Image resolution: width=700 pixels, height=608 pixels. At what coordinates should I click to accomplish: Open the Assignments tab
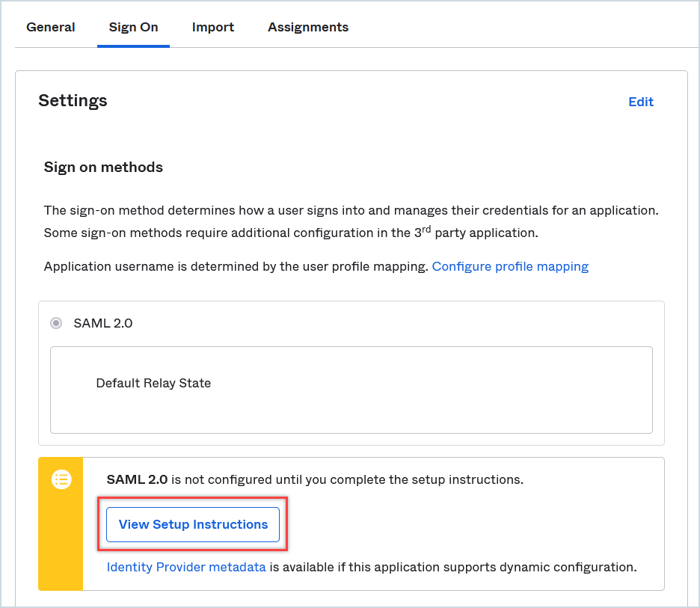[x=308, y=27]
